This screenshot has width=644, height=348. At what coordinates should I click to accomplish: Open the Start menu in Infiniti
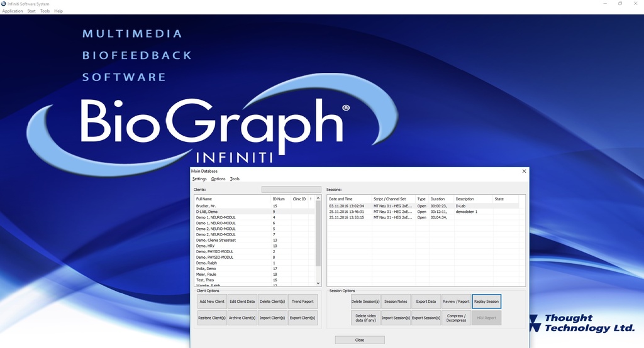[31, 11]
